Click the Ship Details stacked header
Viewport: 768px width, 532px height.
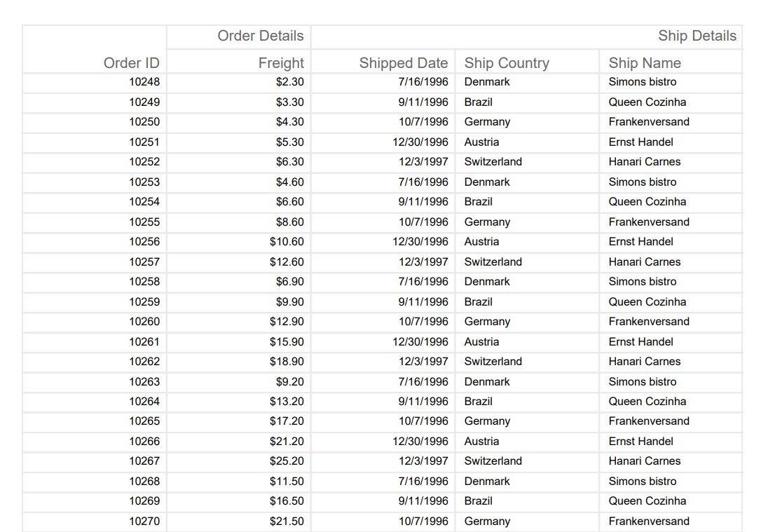[697, 36]
